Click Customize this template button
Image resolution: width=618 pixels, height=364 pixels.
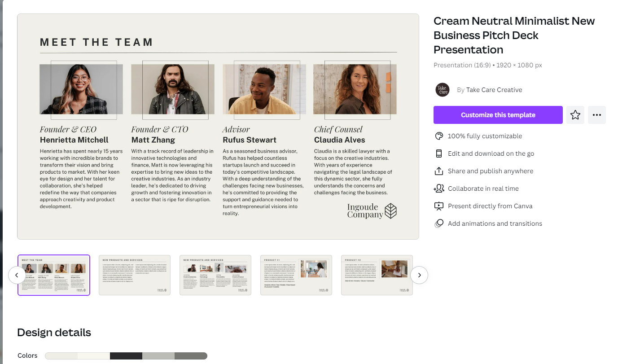click(x=498, y=115)
